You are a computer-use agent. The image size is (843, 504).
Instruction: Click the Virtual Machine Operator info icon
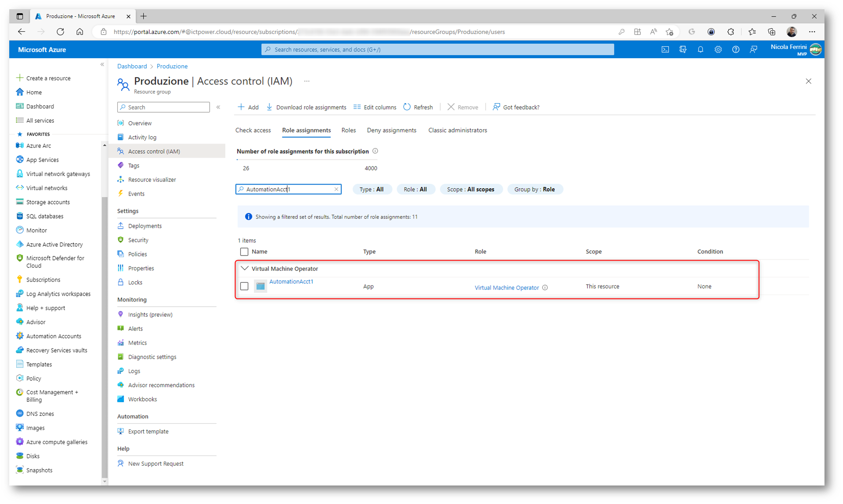[545, 288]
